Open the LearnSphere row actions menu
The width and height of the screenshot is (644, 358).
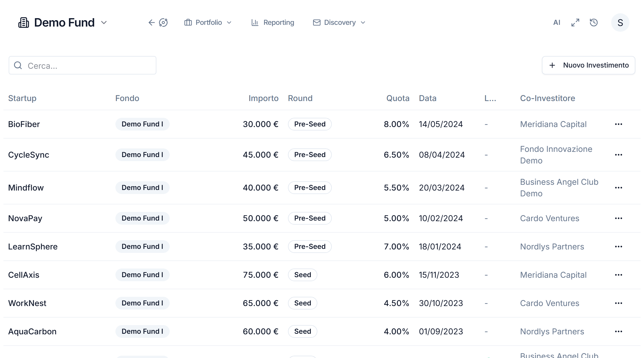pos(618,247)
